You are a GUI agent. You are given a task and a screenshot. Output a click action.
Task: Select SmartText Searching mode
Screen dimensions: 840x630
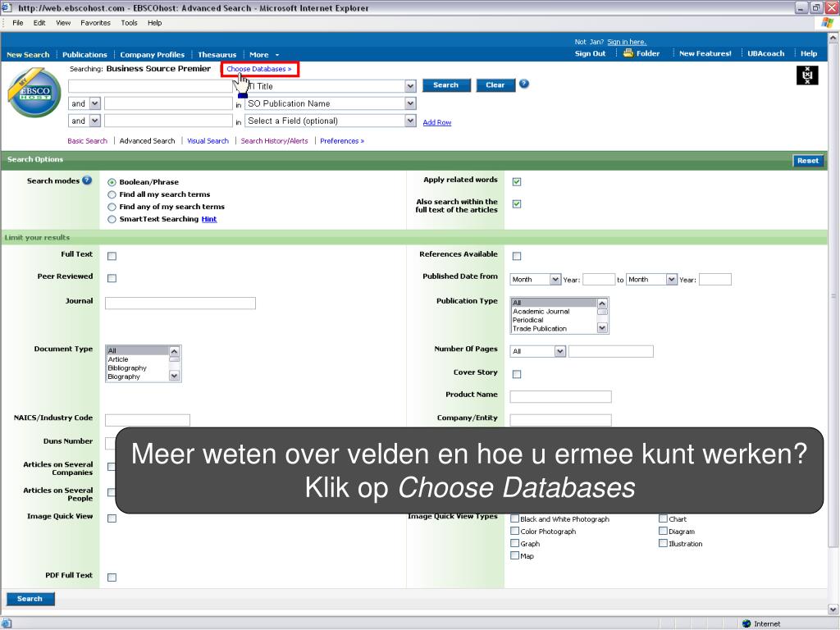pos(112,219)
